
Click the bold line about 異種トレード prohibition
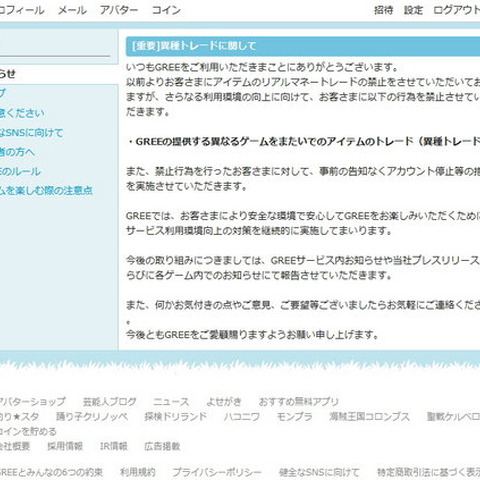click(x=304, y=142)
